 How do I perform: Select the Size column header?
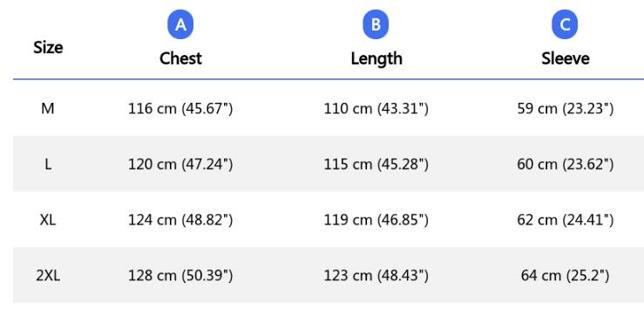click(48, 48)
